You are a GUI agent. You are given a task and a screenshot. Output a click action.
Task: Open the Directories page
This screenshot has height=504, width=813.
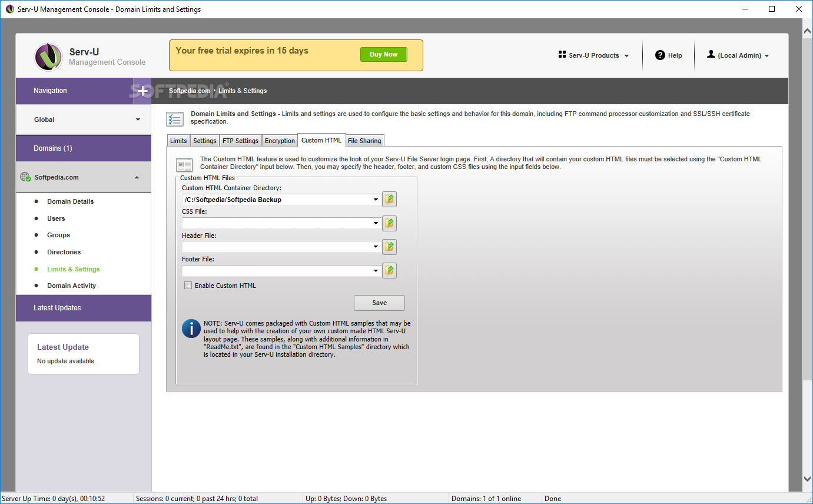tap(64, 252)
